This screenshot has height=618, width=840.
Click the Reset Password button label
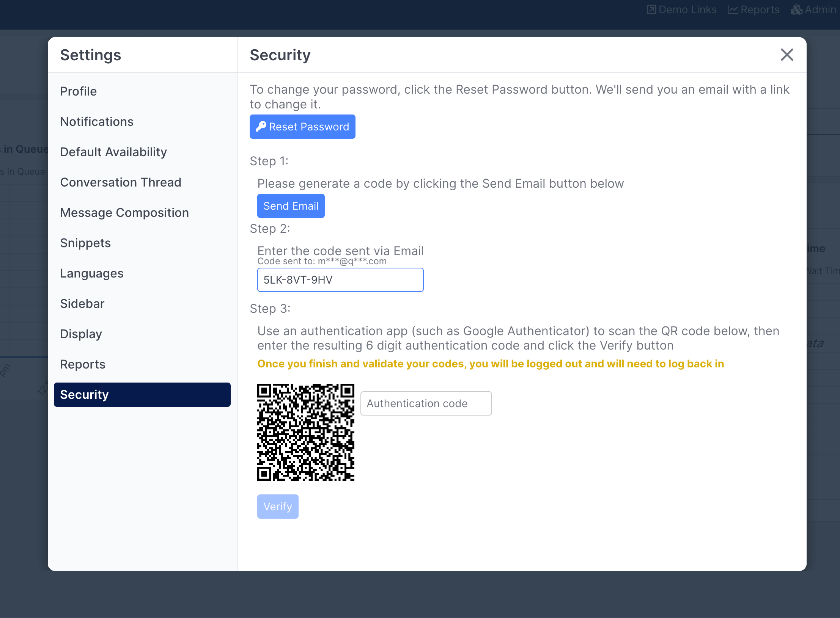[x=309, y=127]
